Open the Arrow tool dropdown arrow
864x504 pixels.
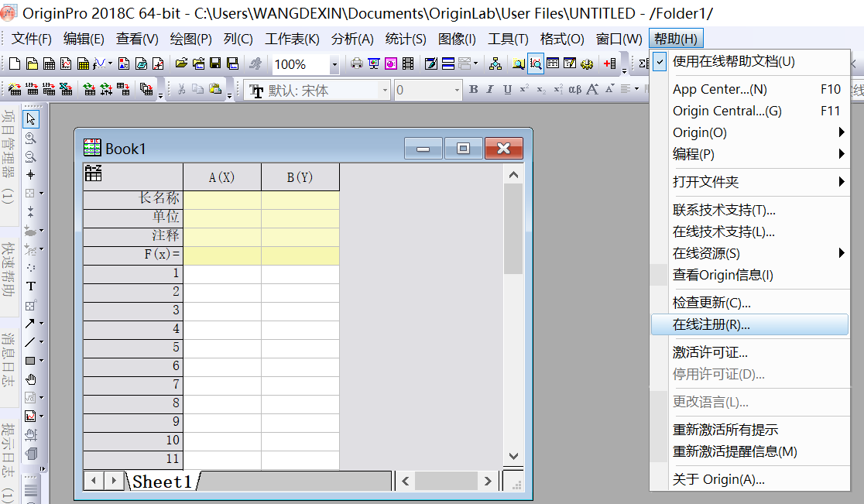41,324
